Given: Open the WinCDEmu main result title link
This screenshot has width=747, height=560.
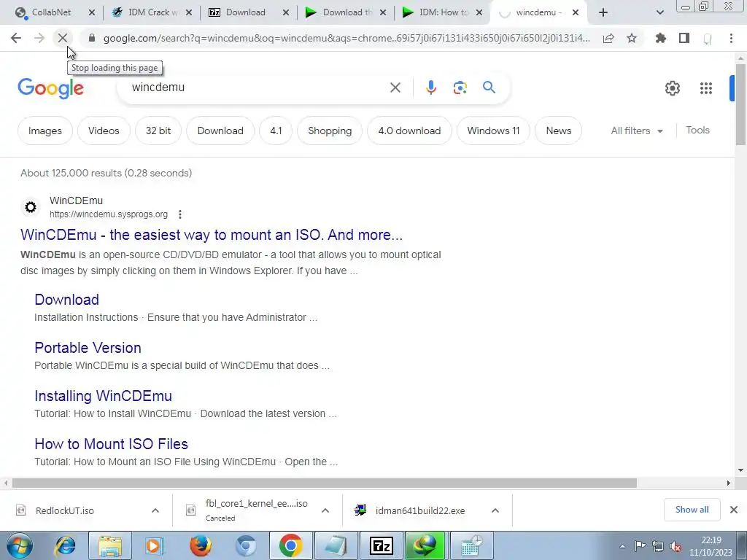Looking at the screenshot, I should (x=212, y=235).
